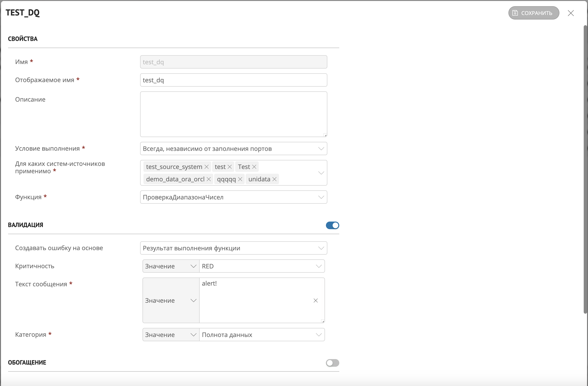Close the TEST_DQ dialog
Image resolution: width=588 pixels, height=386 pixels.
(570, 13)
